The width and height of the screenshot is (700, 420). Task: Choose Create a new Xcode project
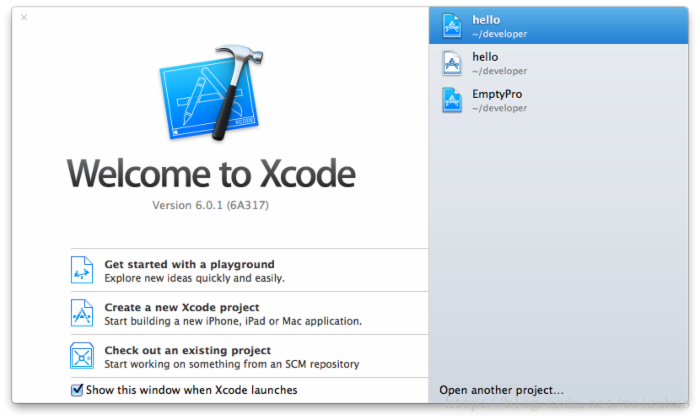[182, 307]
